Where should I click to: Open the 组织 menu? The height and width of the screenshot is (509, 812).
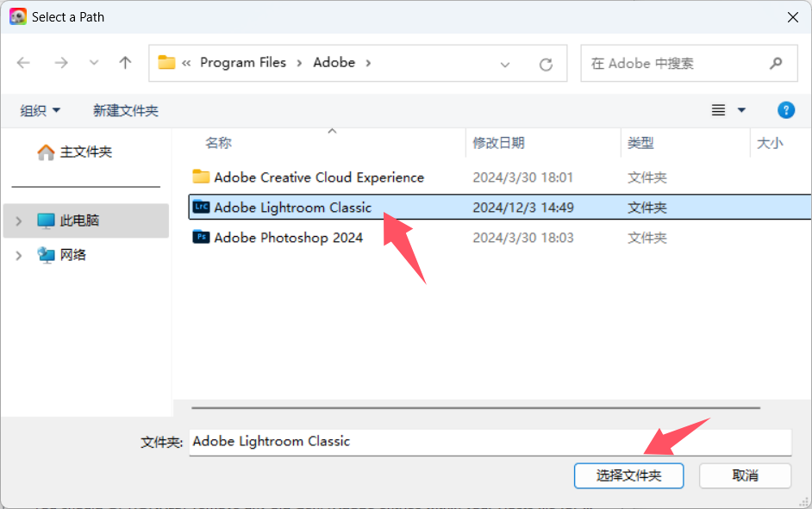(40, 111)
